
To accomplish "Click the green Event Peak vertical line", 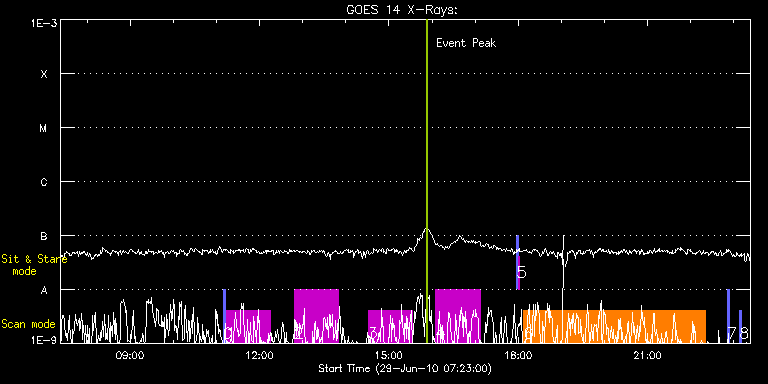I will [x=427, y=181].
